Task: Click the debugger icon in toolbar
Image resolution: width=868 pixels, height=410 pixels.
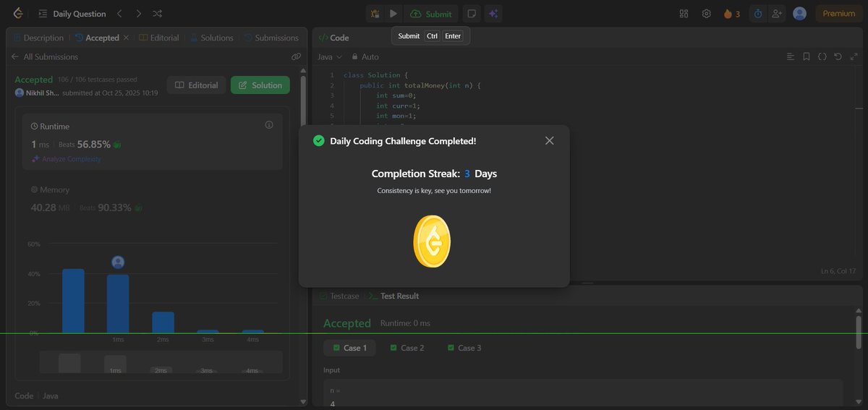Action: tap(375, 14)
